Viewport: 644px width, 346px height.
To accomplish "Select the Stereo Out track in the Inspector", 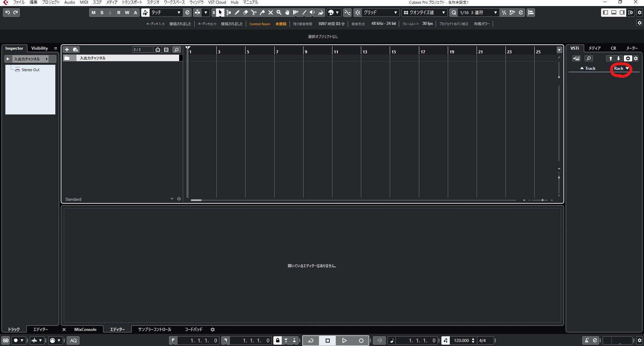I will [x=30, y=70].
